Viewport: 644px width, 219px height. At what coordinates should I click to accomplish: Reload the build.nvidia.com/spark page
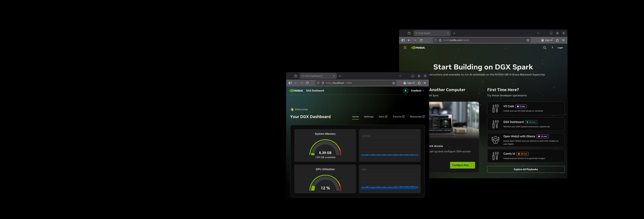[421, 40]
